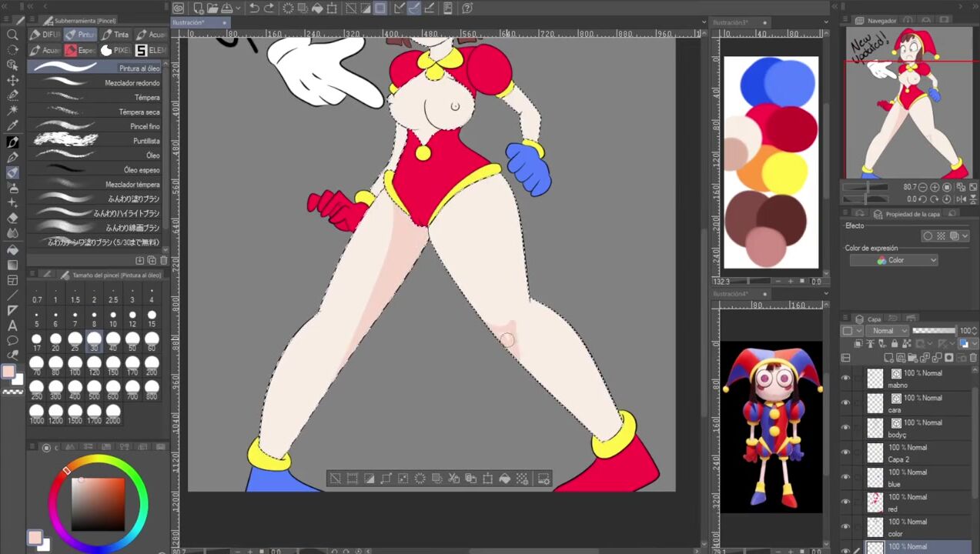Click the Undo arrow in top toolbar
Screen dimensions: 980x554
click(254, 8)
